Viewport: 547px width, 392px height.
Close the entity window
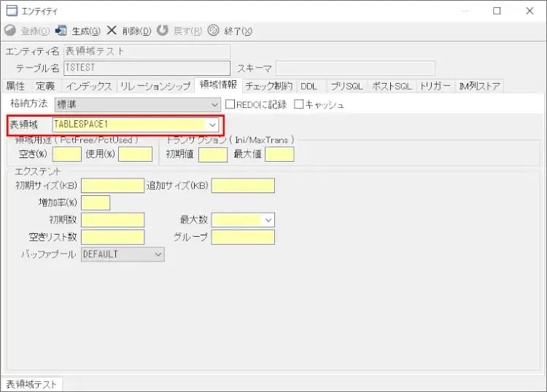point(529,11)
